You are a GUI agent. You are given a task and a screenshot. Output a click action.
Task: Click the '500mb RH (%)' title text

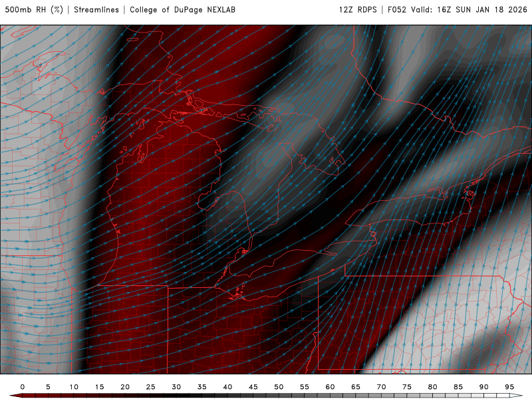pos(34,9)
